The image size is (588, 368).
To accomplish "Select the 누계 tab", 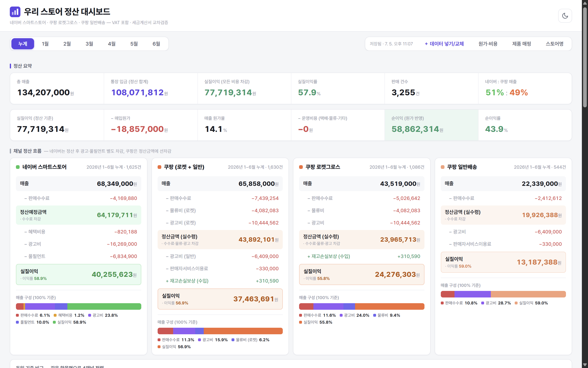I will 23,44.
